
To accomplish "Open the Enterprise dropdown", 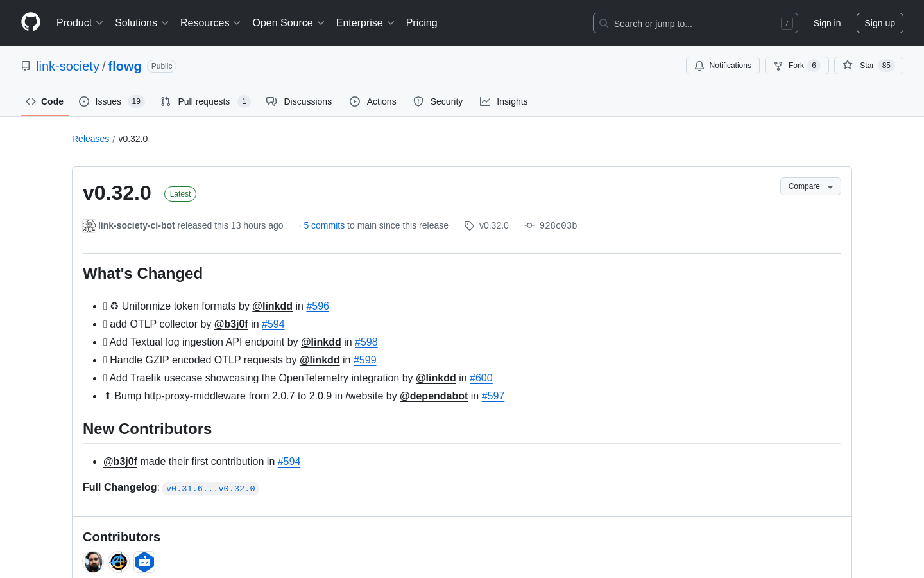I will (365, 23).
